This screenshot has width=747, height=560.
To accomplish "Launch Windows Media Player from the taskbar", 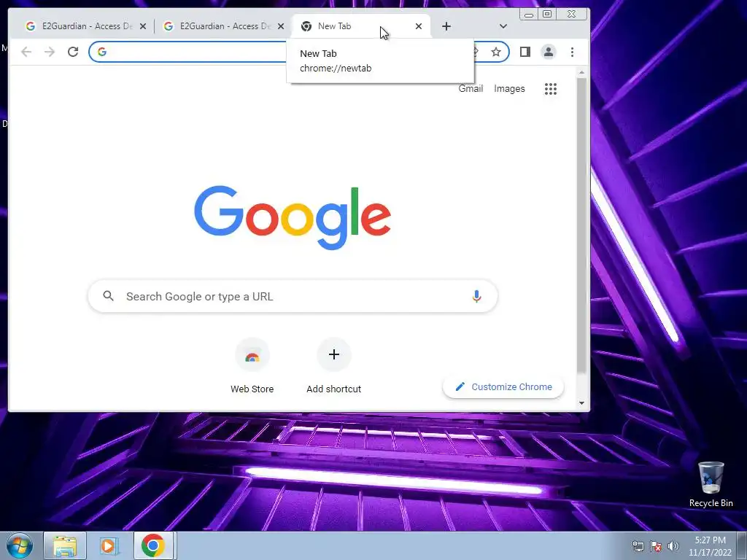I will point(109,545).
